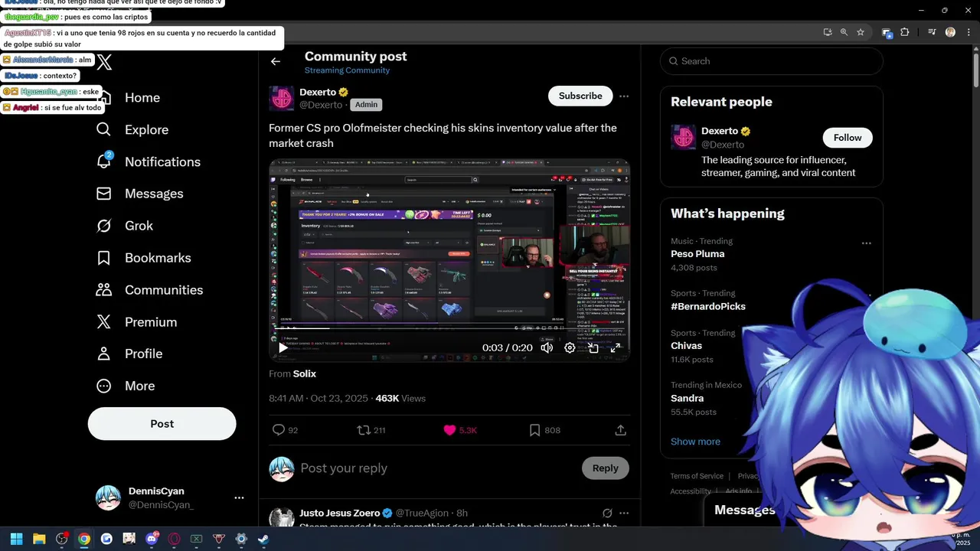This screenshot has width=980, height=551.
Task: Open more options on Justo's reply
Action: pyautogui.click(x=624, y=513)
